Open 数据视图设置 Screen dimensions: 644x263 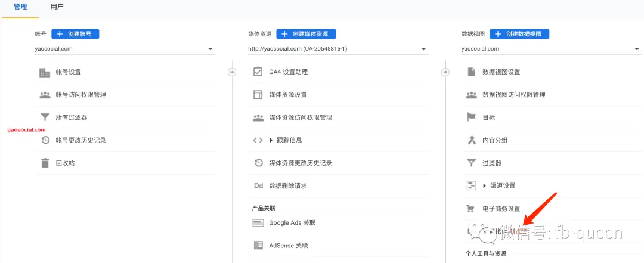pyautogui.click(x=501, y=72)
